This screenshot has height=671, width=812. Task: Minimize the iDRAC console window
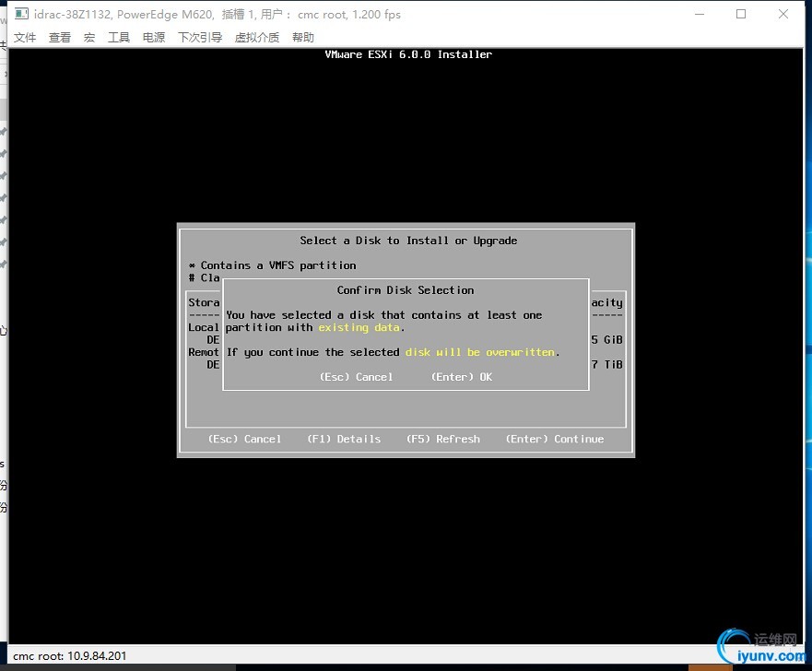pos(700,14)
